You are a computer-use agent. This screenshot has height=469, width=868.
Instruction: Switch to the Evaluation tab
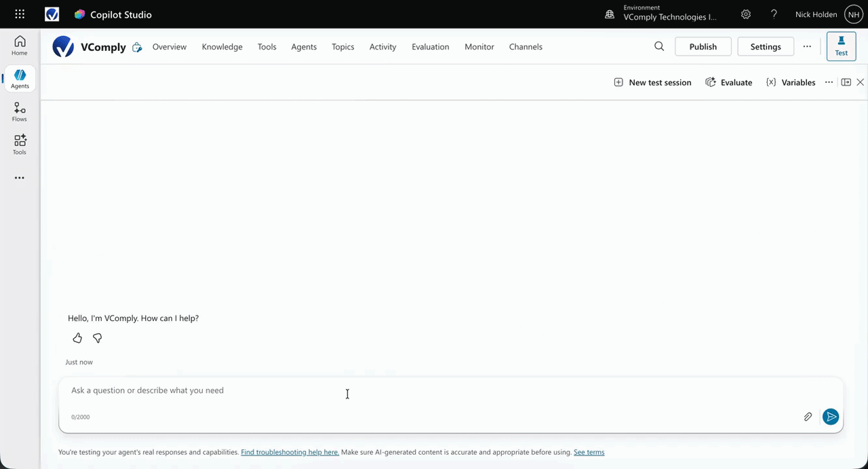pos(431,47)
